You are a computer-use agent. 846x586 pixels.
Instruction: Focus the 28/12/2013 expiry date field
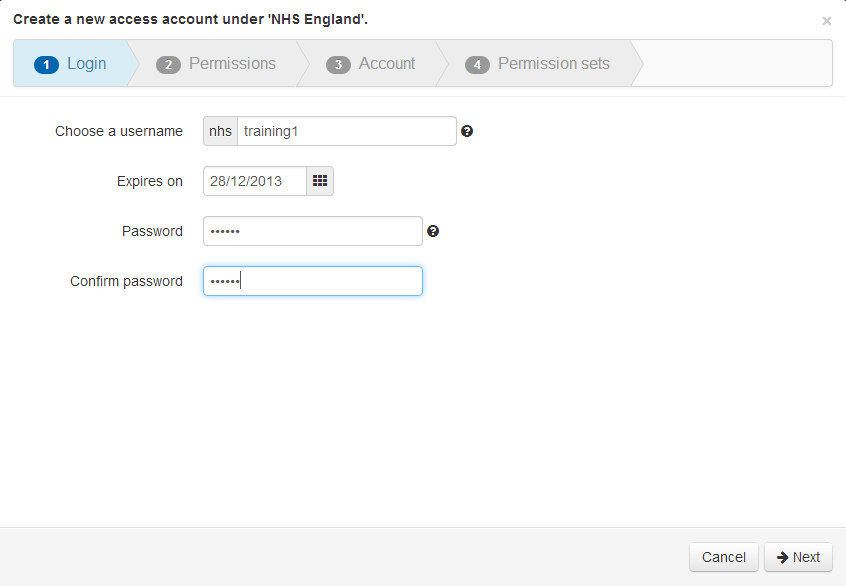click(253, 181)
